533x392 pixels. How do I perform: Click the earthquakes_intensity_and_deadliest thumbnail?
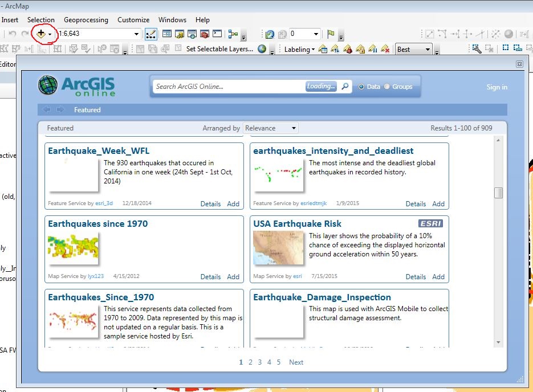coord(278,175)
